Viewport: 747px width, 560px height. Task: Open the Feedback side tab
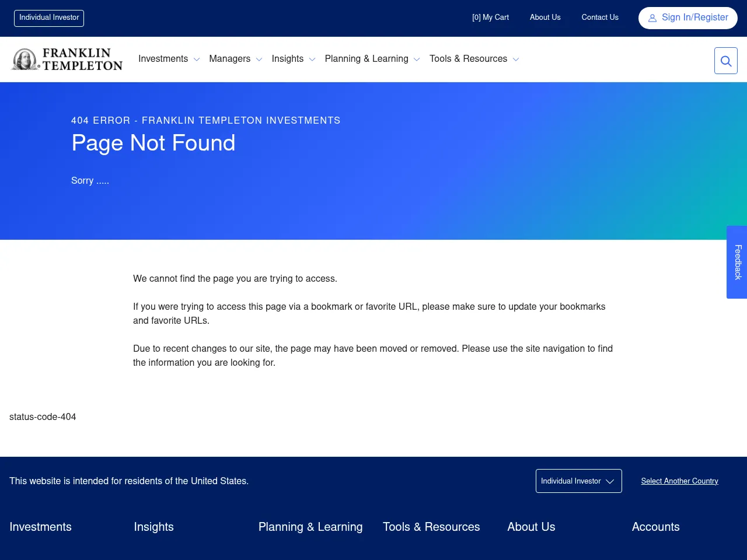[x=736, y=262]
